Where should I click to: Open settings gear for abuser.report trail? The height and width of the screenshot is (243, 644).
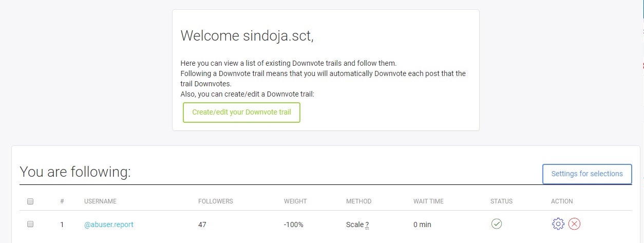(558, 224)
